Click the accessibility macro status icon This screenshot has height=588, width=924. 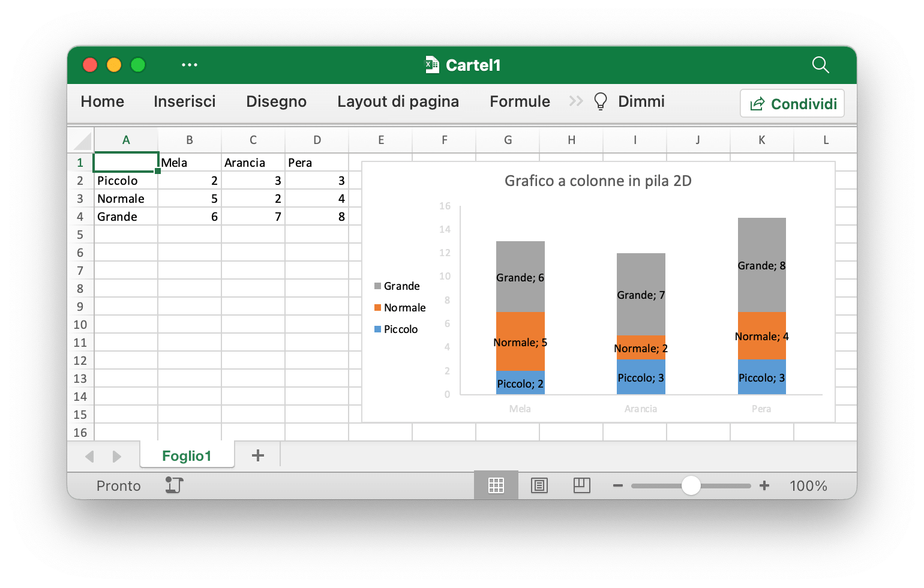point(174,485)
